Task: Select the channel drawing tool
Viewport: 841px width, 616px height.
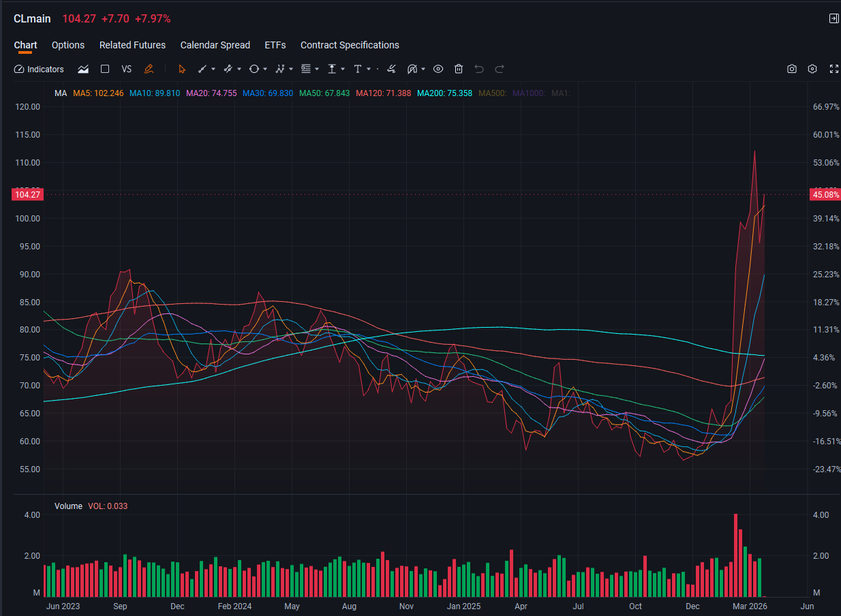Action: pos(228,69)
